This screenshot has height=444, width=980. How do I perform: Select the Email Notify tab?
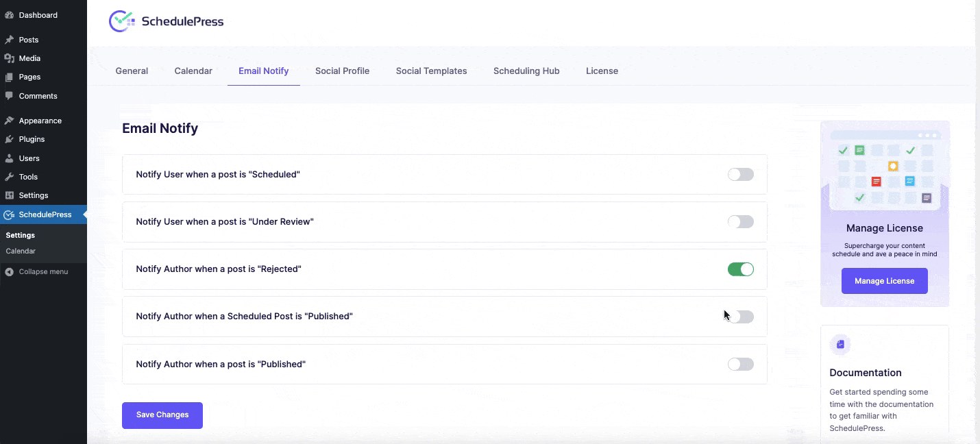point(264,71)
